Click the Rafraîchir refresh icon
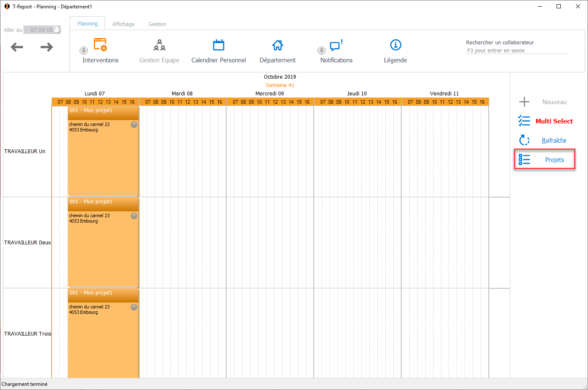Viewport: 588px width, 390px height. (x=524, y=140)
